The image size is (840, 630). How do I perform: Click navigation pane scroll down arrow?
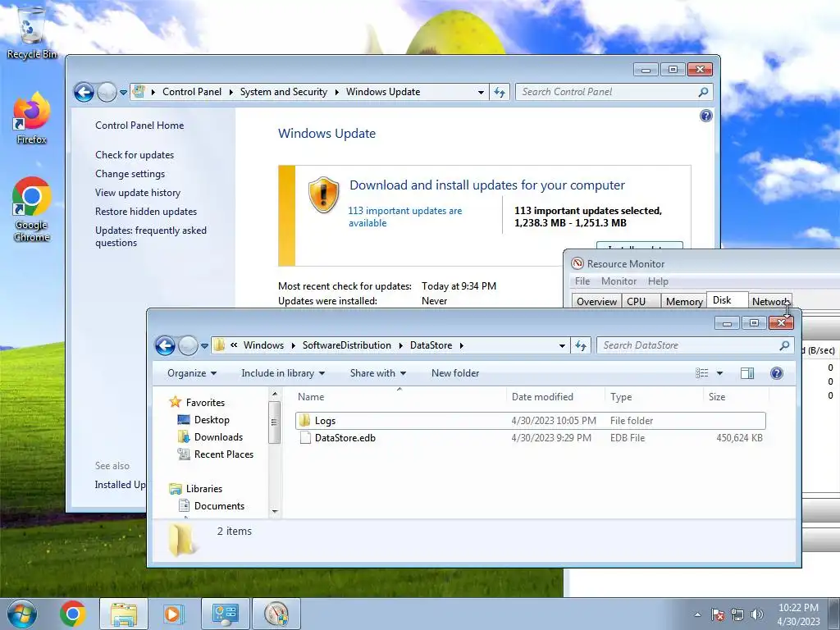point(275,512)
